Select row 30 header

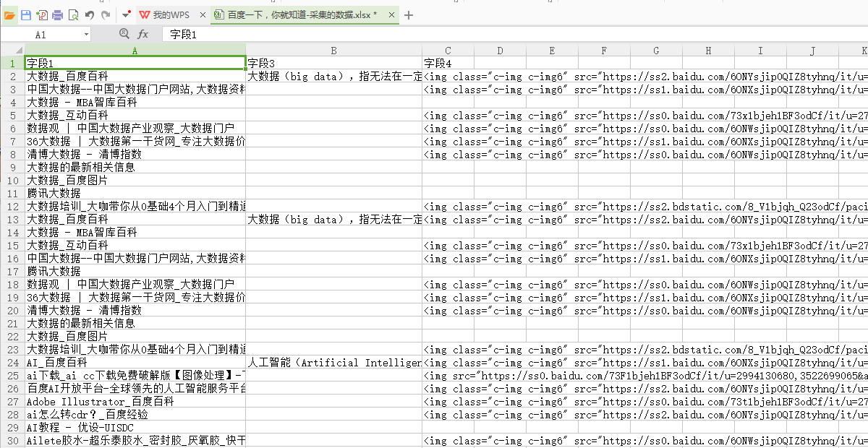coord(12,440)
